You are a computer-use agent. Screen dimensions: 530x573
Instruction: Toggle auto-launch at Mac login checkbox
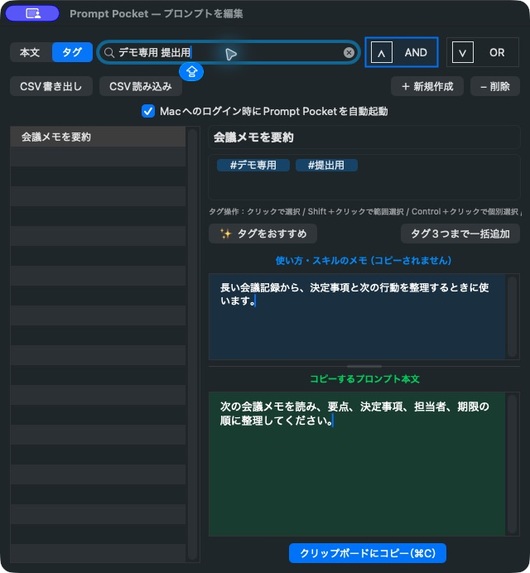tap(148, 111)
